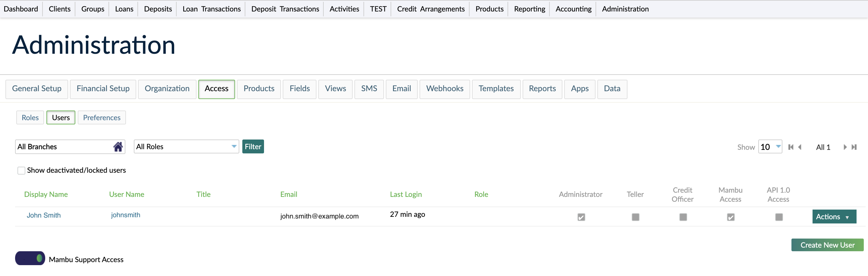This screenshot has height=276, width=868.
Task: Go to the previous page of users
Action: pyautogui.click(x=800, y=147)
